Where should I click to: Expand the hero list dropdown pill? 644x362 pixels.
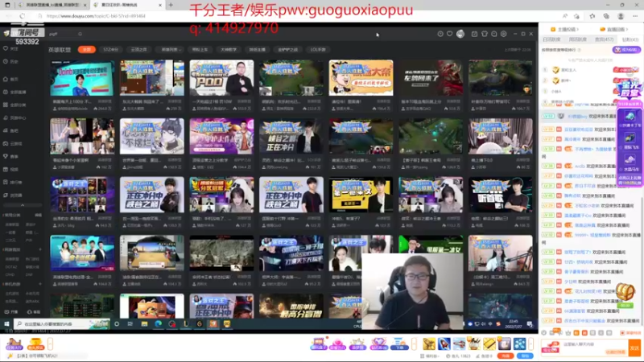point(171,50)
